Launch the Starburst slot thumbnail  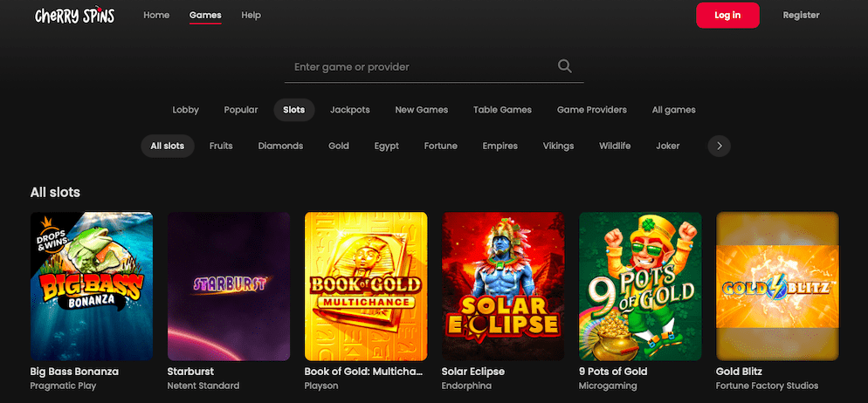228,286
